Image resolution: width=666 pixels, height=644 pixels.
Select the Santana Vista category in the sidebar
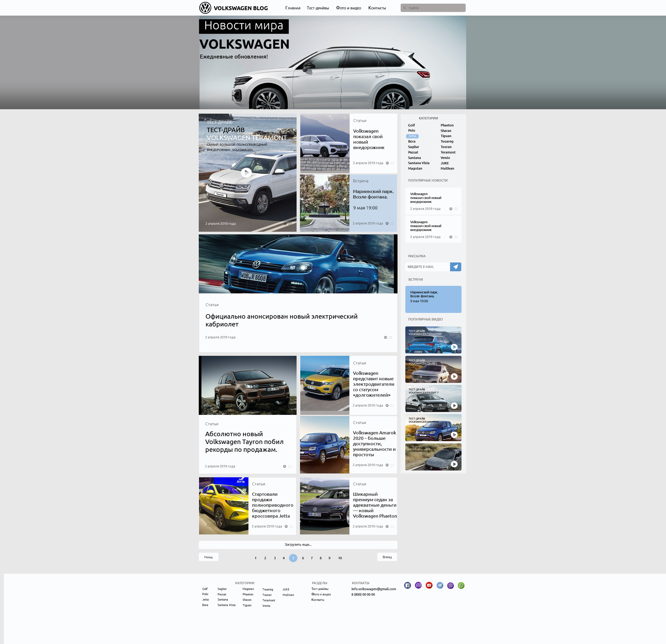point(419,163)
